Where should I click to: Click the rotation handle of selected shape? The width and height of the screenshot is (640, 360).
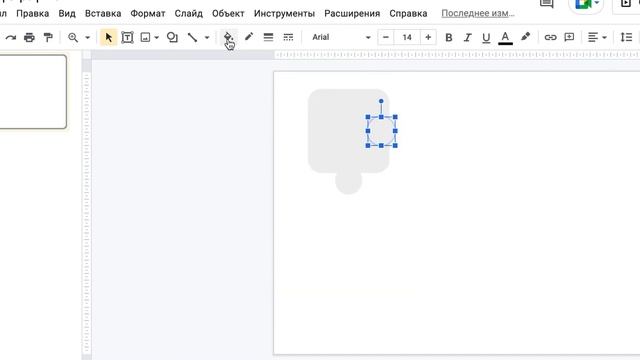381,101
